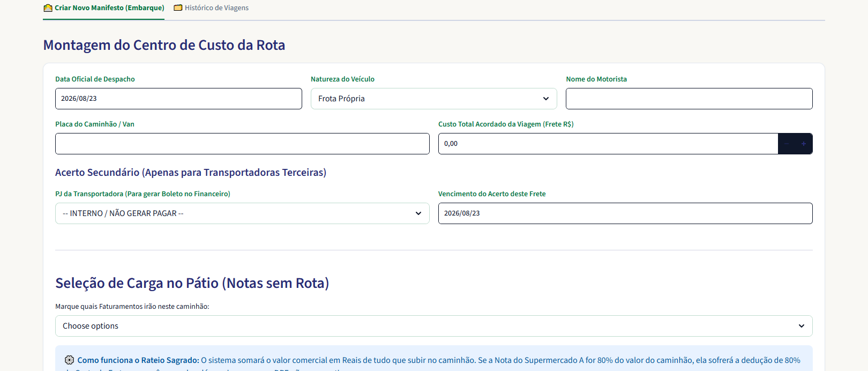Open the Natureza do Veículo dropdown
Screen dimensions: 868x371
click(x=434, y=99)
